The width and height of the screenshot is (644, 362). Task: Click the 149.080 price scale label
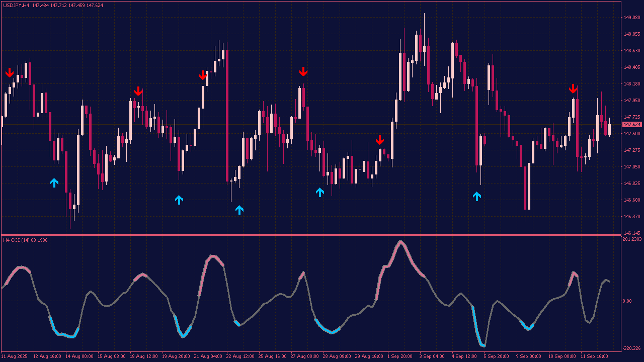(x=631, y=18)
